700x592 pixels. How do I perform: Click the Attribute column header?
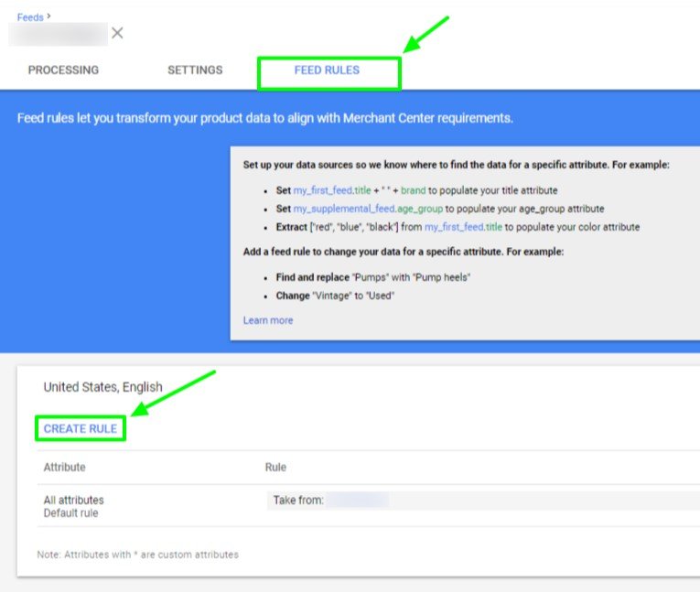pyautogui.click(x=64, y=468)
